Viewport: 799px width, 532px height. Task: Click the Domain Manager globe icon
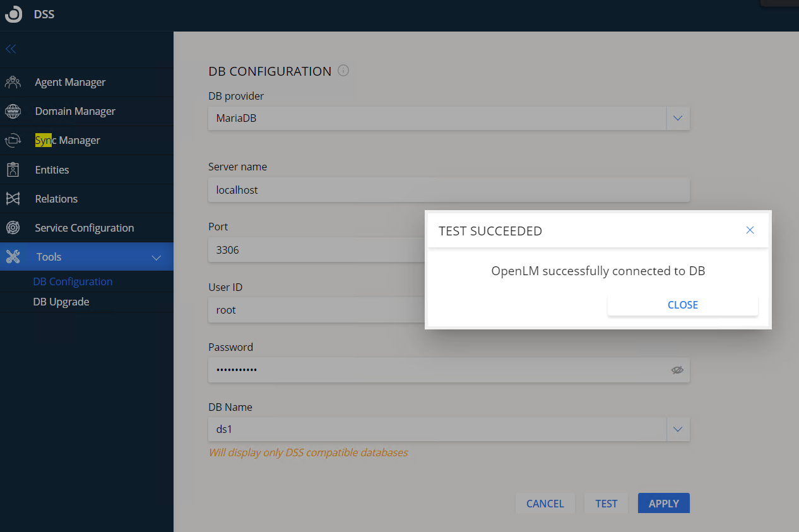(13, 112)
